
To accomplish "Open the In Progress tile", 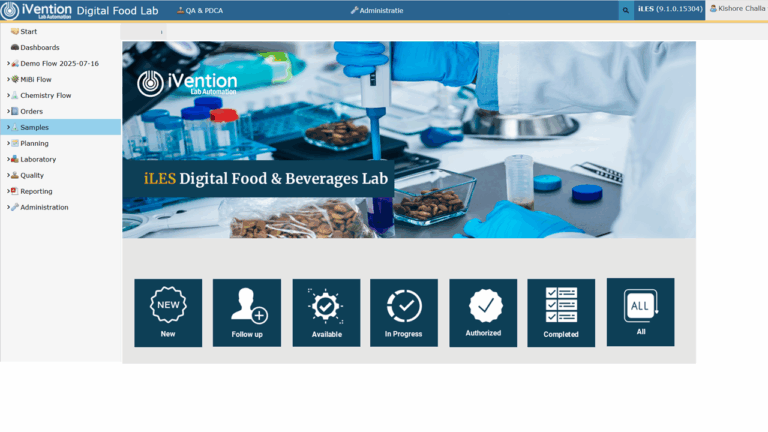I will pos(404,313).
